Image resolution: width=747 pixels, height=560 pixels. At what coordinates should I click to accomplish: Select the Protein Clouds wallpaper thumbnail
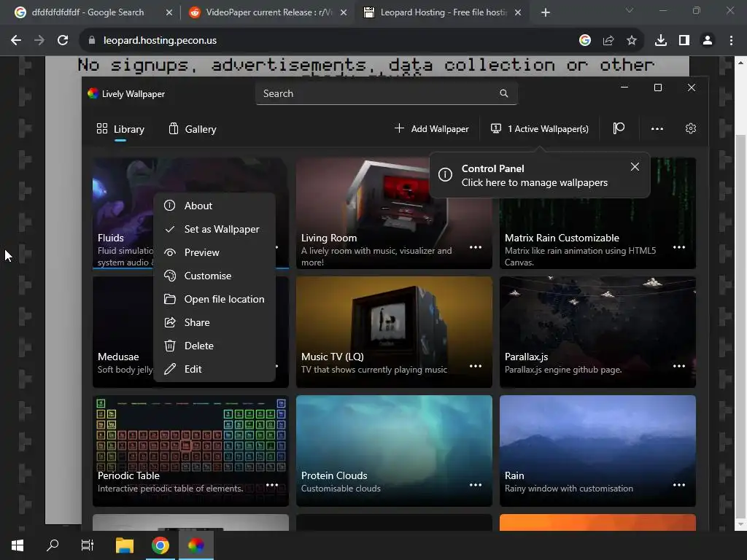click(x=394, y=451)
